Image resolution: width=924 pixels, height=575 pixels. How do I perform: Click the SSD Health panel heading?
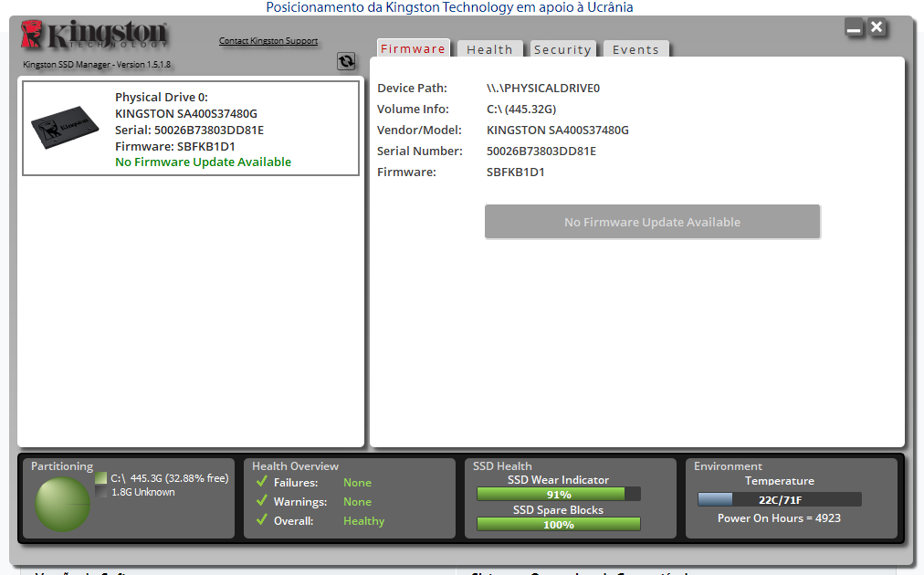click(502, 466)
